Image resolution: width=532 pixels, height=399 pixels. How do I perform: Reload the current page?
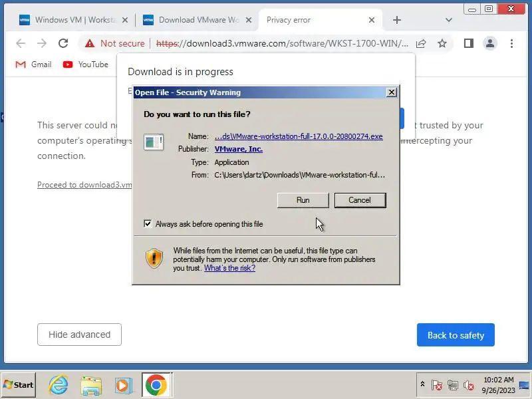63,43
